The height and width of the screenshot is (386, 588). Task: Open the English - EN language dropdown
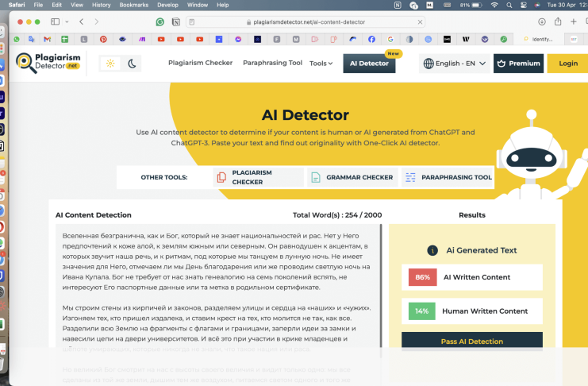[455, 64]
